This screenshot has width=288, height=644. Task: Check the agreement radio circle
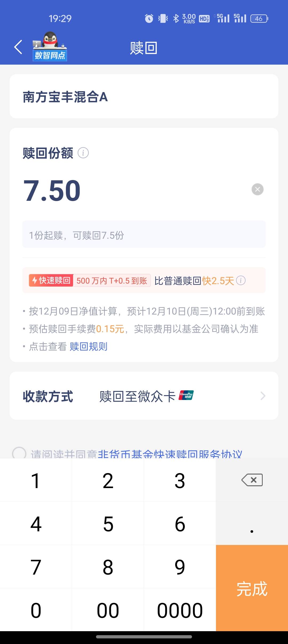click(x=19, y=453)
